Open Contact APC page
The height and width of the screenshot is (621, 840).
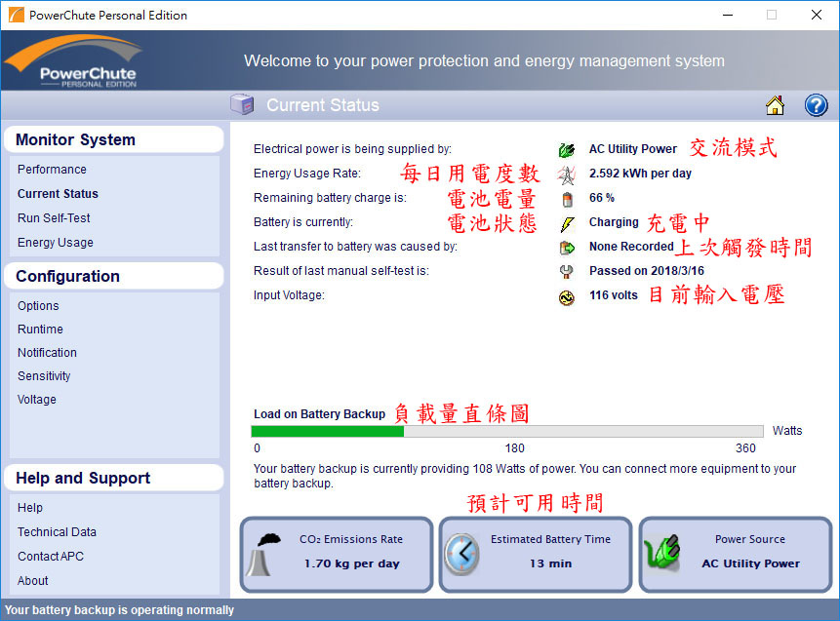[51, 557]
